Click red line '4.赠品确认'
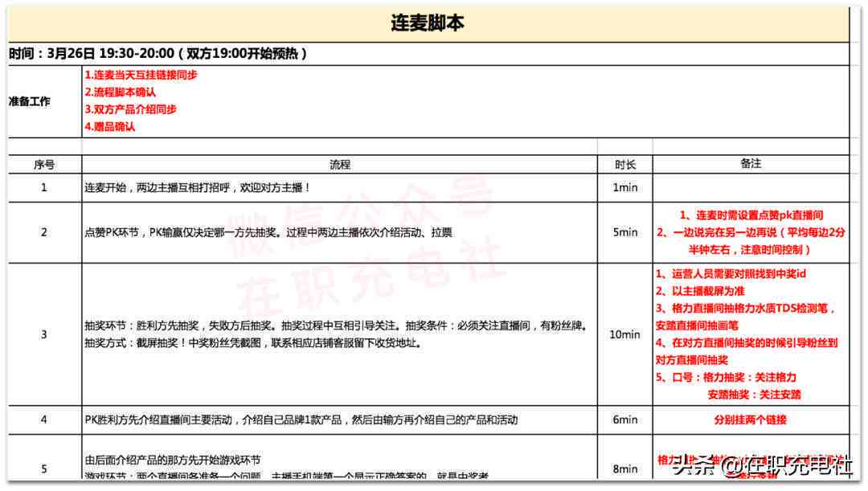Image resolution: width=868 pixels, height=491 pixels. coord(109,126)
